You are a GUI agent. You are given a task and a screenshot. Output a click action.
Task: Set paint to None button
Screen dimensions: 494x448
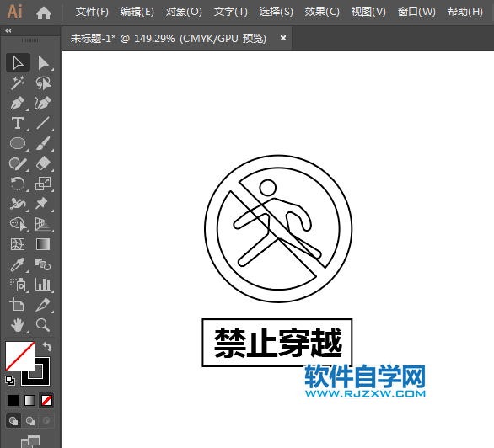pos(47,401)
